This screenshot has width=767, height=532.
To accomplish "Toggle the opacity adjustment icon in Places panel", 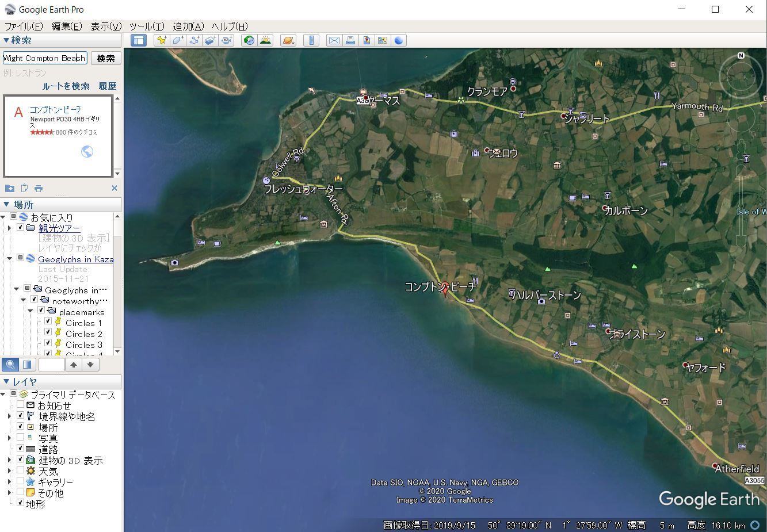I will 27,365.
